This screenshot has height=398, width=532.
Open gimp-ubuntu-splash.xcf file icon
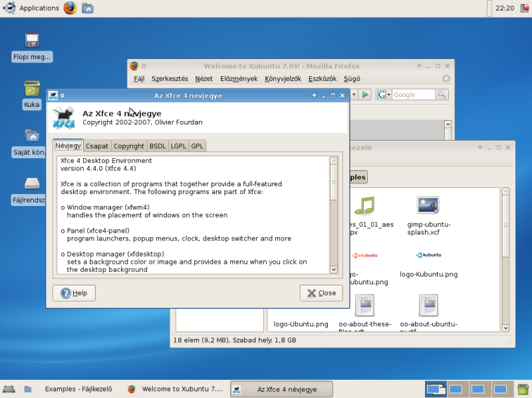click(429, 206)
